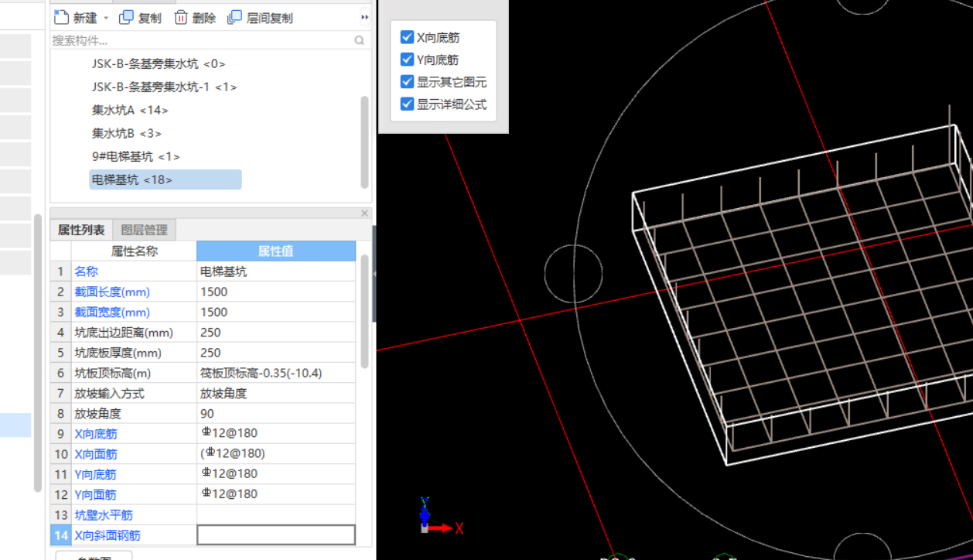973x560 pixels.
Task: Select 集水坑B <3> in component list
Action: (127, 133)
